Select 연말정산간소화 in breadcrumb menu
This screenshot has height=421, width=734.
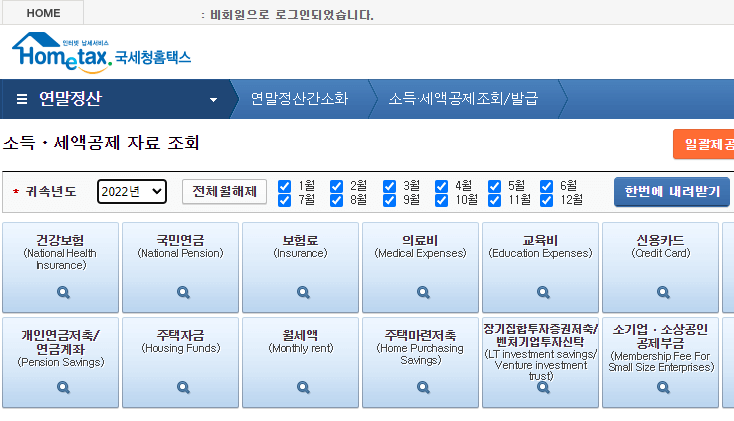click(x=300, y=99)
